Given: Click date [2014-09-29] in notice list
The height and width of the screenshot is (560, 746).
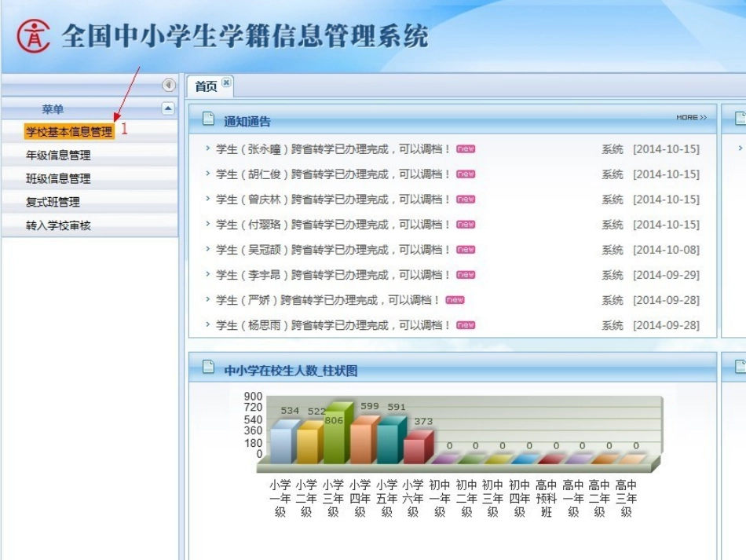Looking at the screenshot, I should coord(666,275).
